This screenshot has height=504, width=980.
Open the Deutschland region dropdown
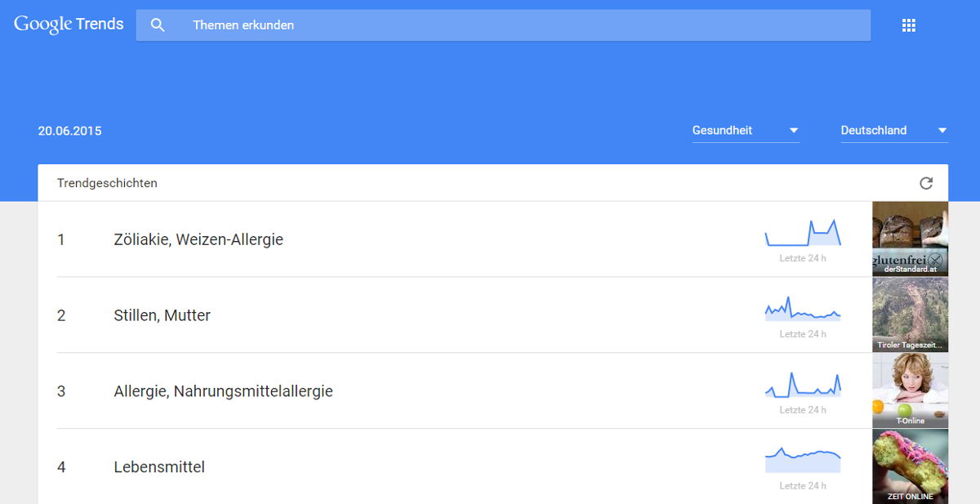click(x=873, y=130)
